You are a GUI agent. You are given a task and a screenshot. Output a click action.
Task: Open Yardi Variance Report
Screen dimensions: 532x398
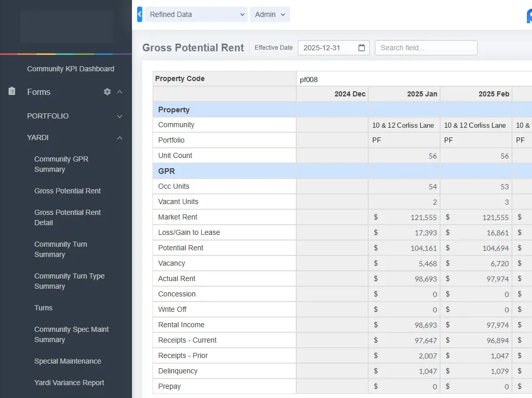click(69, 383)
